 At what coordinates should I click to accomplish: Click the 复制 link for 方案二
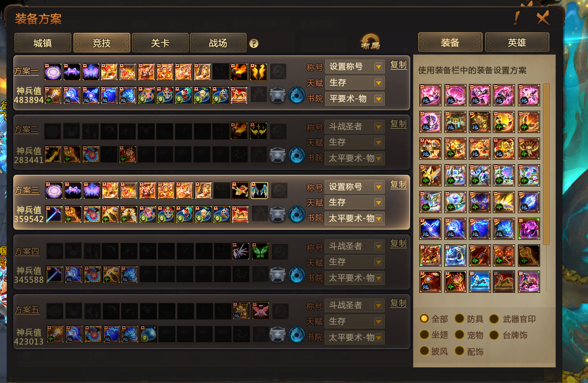pyautogui.click(x=398, y=124)
